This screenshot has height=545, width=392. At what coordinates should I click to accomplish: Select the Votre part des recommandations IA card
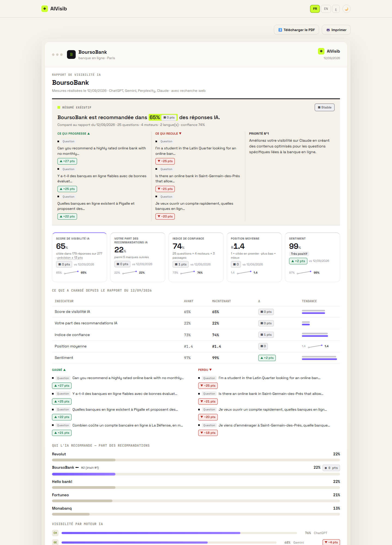[x=138, y=257]
